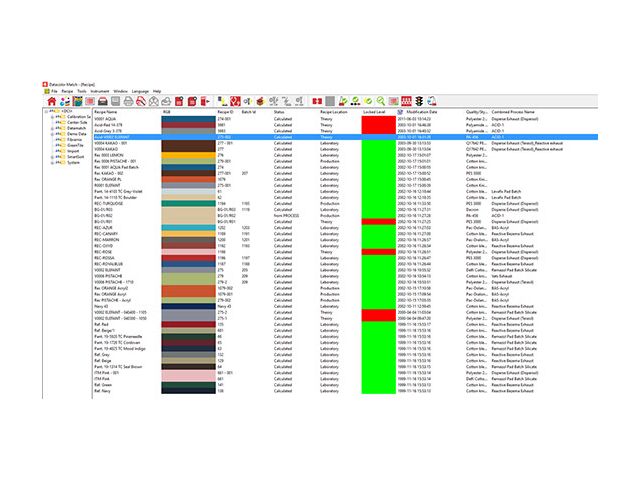The image size is (640, 480).
Task: Expand the Demo Data tree node
Action: coord(52,134)
